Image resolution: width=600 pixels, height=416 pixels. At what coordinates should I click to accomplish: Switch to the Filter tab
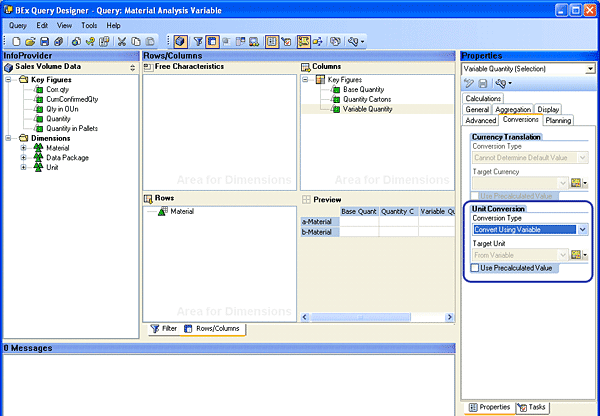pos(163,328)
